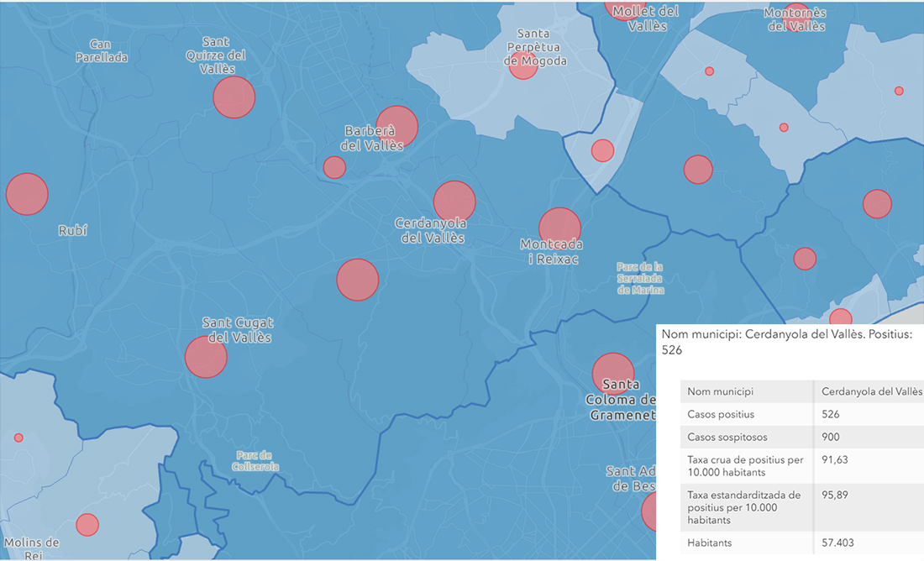924x561 pixels.
Task: Click the Parc de la Serralada de Marina label
Action: (x=641, y=278)
